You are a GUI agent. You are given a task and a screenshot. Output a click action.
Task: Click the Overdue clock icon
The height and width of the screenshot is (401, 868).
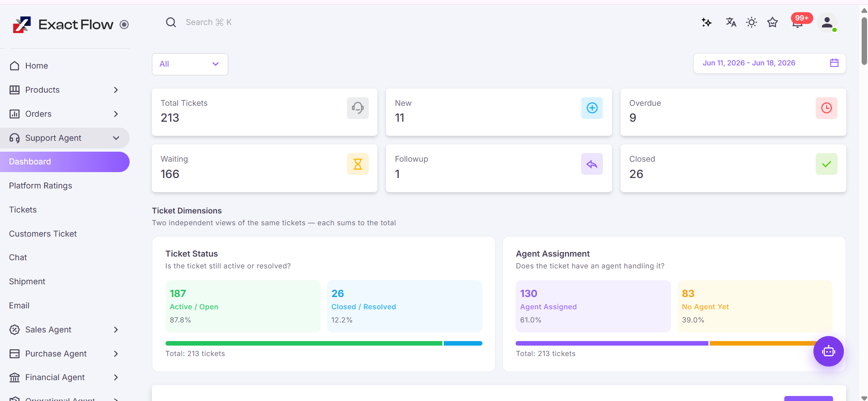tap(827, 108)
